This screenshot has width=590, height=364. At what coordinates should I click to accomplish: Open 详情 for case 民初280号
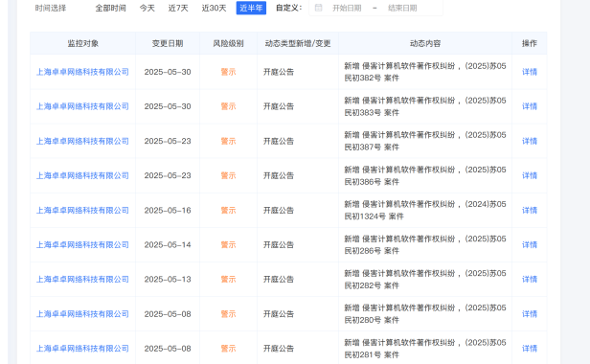click(x=530, y=314)
